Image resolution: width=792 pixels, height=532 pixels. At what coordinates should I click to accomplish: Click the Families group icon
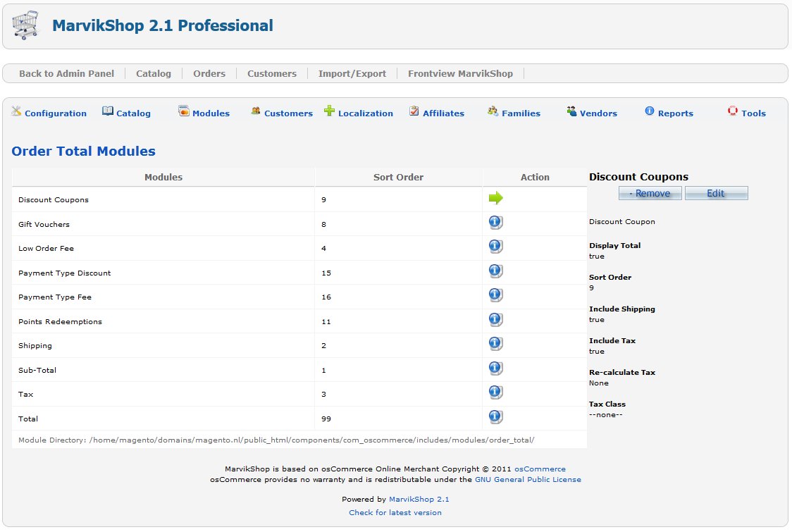[493, 111]
